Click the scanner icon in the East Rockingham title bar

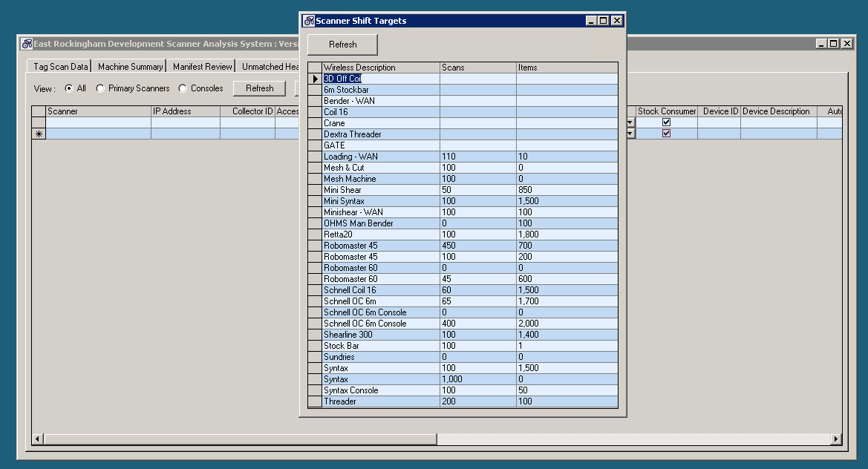click(x=26, y=43)
